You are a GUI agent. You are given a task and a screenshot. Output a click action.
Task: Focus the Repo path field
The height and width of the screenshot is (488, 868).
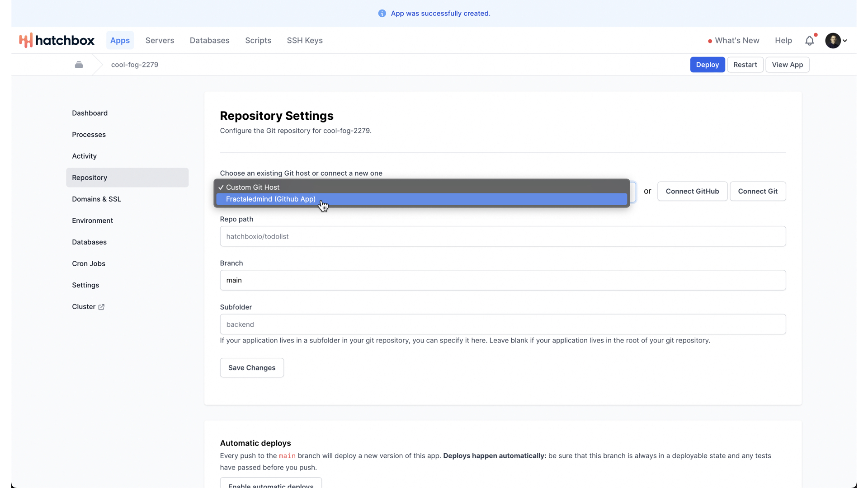click(503, 236)
